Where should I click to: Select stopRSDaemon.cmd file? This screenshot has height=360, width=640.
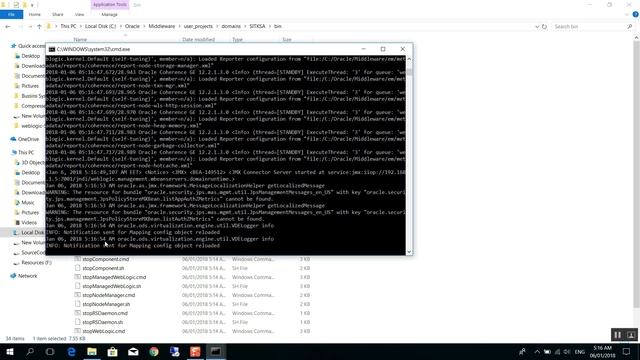click(x=105, y=313)
